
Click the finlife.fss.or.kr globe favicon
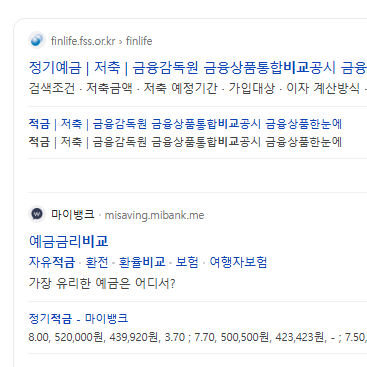coord(37,40)
